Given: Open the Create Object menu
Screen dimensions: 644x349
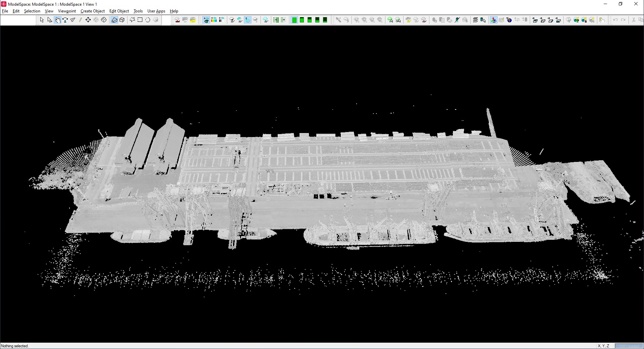Looking at the screenshot, I should click(x=93, y=11).
